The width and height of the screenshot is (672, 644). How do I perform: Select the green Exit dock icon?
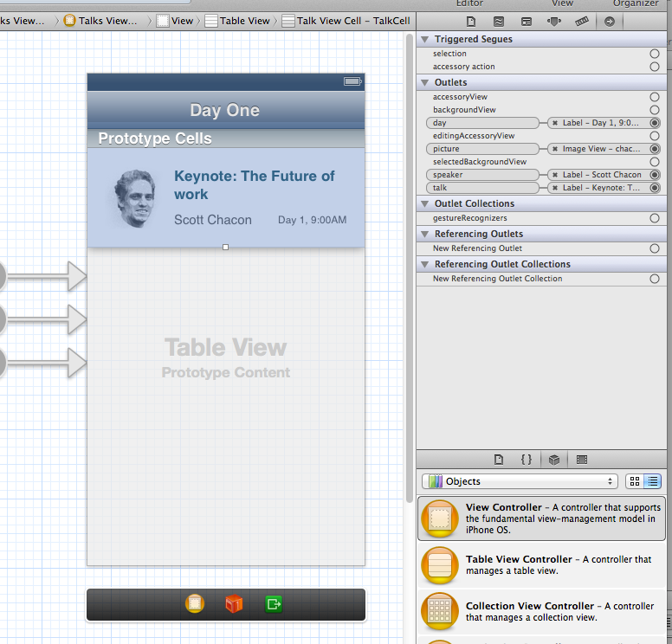274,604
